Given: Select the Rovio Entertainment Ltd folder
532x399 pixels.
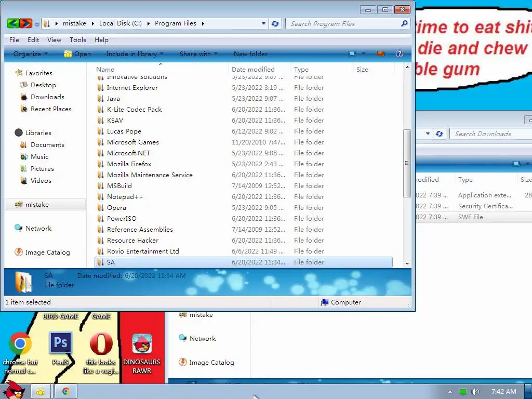Looking at the screenshot, I should (243, 251).
